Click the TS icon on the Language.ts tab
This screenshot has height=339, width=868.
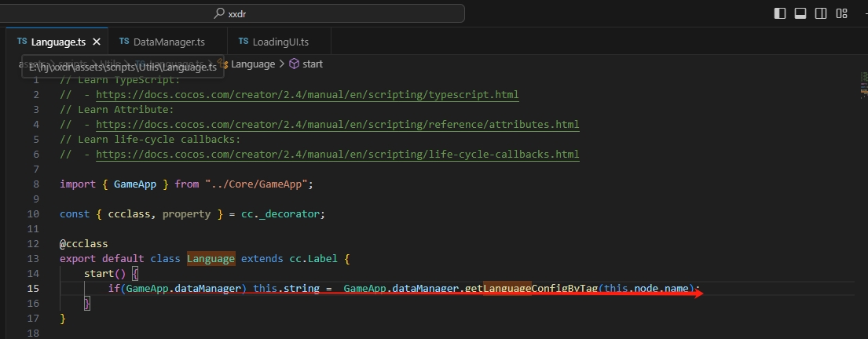(x=22, y=42)
